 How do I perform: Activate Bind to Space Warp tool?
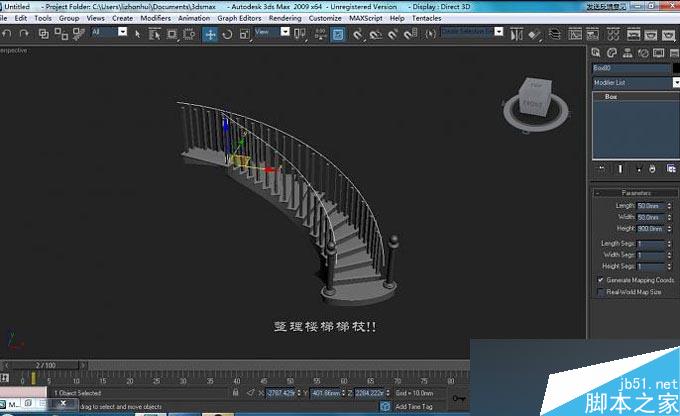tap(78, 34)
